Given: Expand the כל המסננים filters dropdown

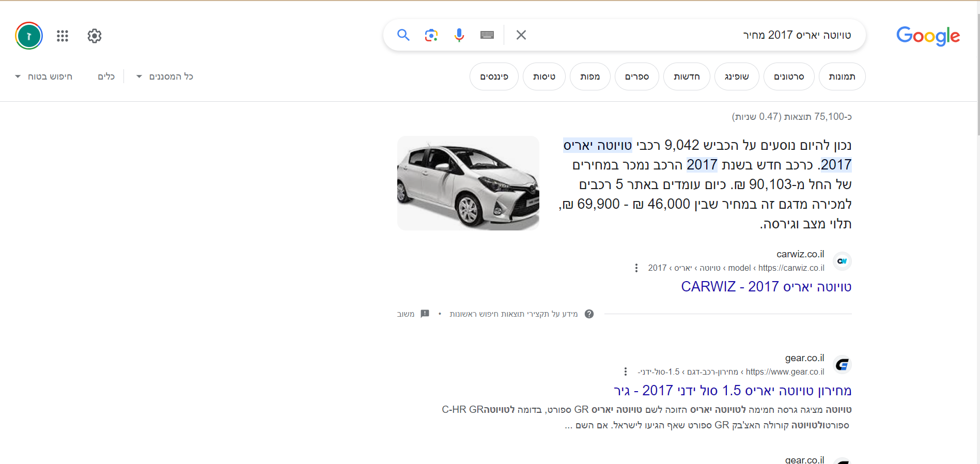Looking at the screenshot, I should pyautogui.click(x=165, y=76).
